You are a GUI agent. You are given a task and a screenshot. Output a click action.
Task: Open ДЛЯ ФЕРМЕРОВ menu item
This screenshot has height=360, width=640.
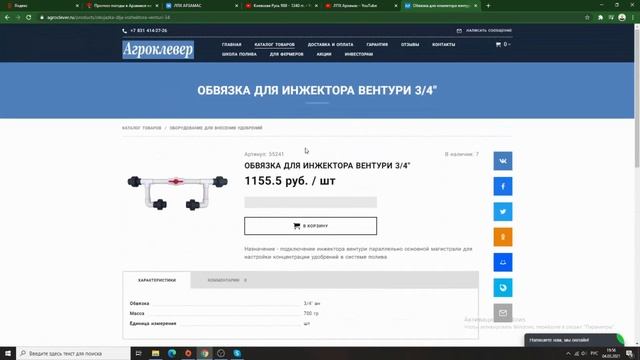[287, 54]
